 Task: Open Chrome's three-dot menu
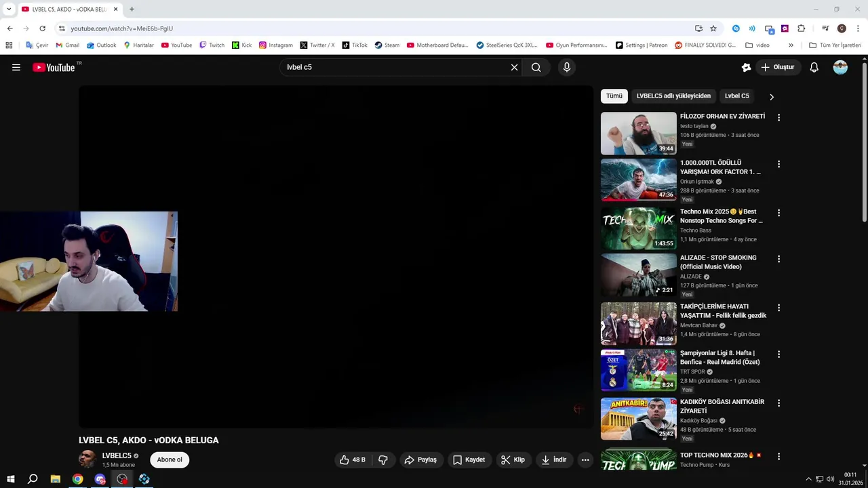[858, 28]
